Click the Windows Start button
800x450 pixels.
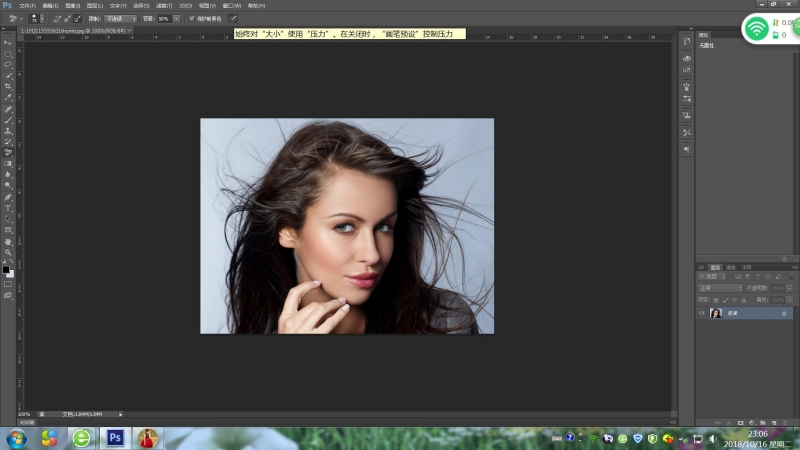17,438
